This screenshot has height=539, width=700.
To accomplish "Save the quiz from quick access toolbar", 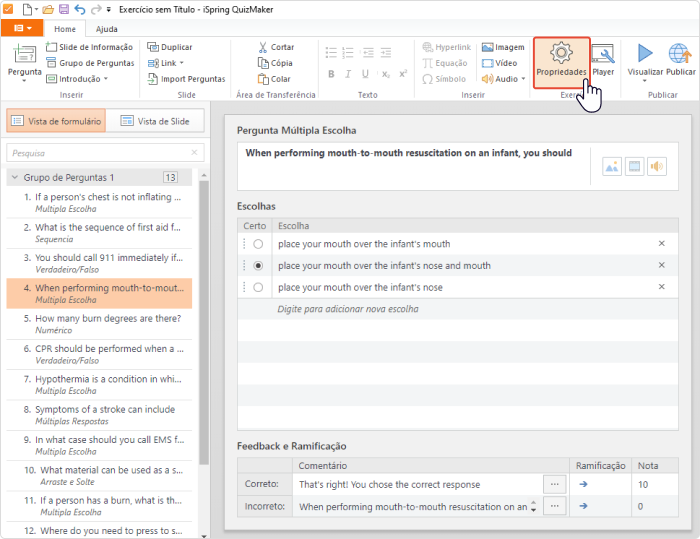I will pyautogui.click(x=64, y=9).
